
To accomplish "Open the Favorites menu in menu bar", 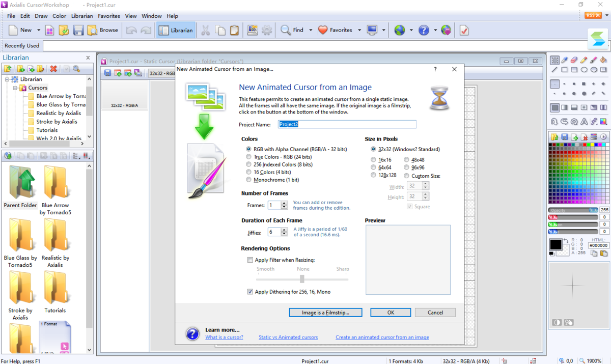I will pyautogui.click(x=109, y=16).
